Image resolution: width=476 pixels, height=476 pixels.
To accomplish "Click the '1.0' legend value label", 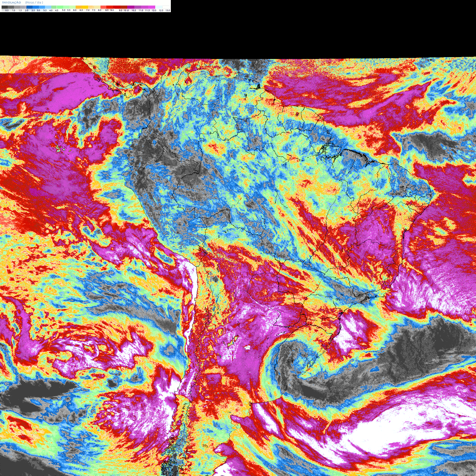I will pyautogui.click(x=13, y=10).
